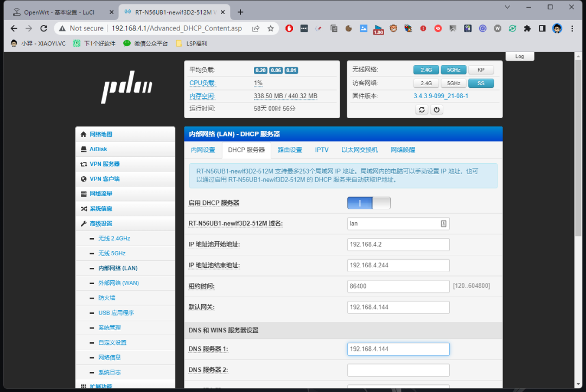Open 外部网络 (WAN) submenu item
This screenshot has height=392, width=586.
[118, 284]
